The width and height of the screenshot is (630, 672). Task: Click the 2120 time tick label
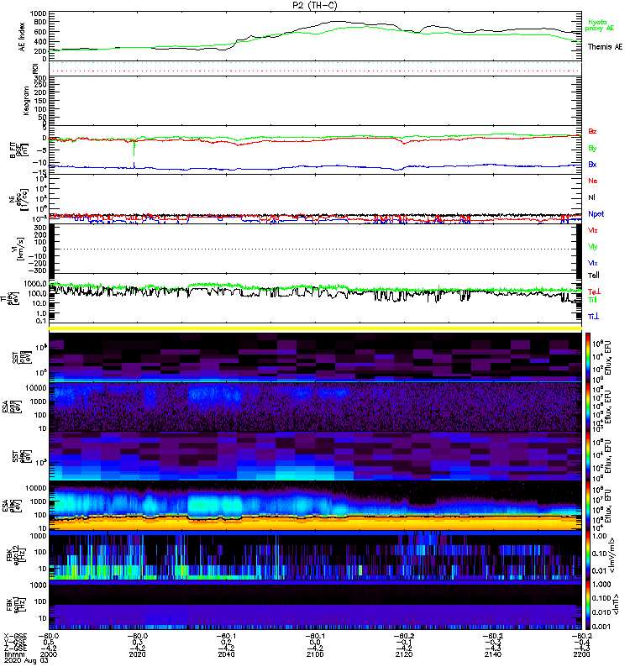pos(404,654)
